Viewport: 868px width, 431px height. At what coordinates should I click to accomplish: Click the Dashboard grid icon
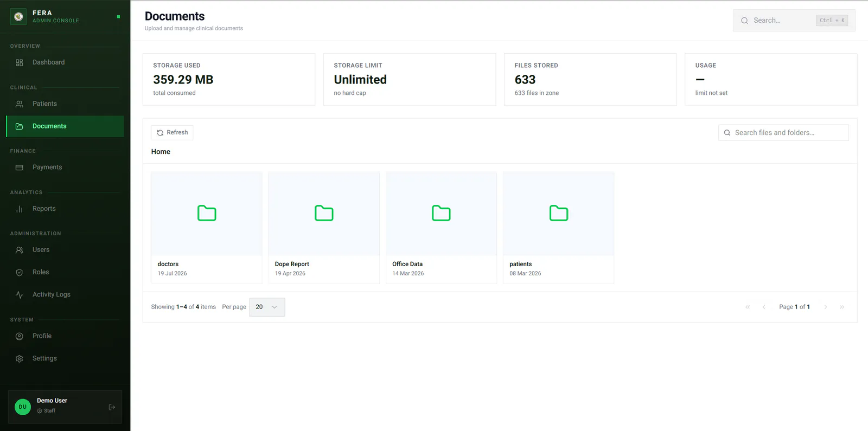click(20, 63)
